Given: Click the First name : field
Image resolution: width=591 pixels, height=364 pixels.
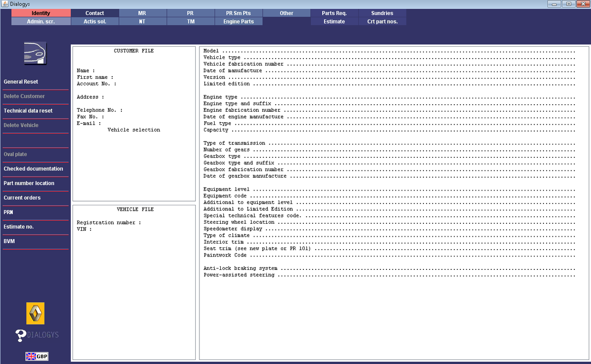Looking at the screenshot, I should click(x=95, y=77).
